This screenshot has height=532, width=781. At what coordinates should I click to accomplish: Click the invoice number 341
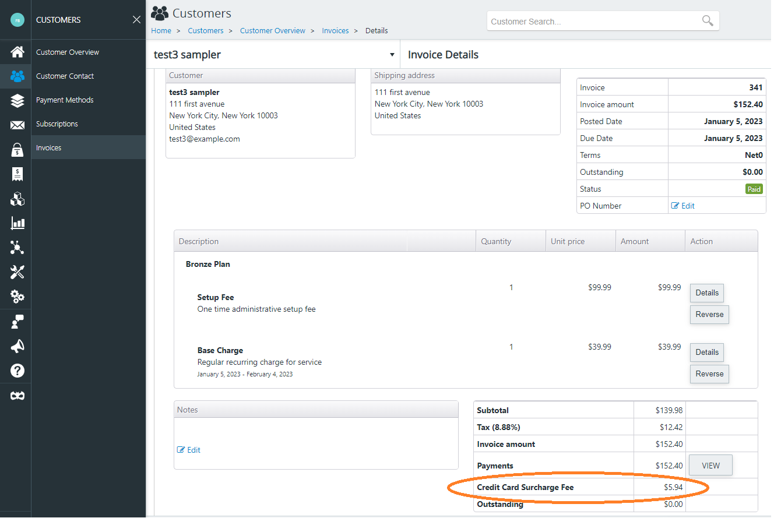756,87
